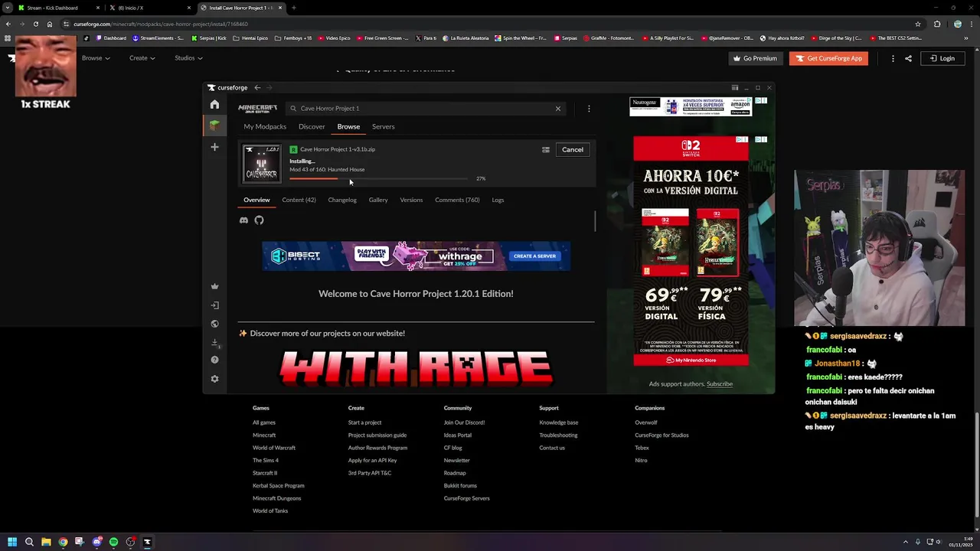Open taskbar search magnifier
Screen dimensions: 980x551
pyautogui.click(x=29, y=542)
